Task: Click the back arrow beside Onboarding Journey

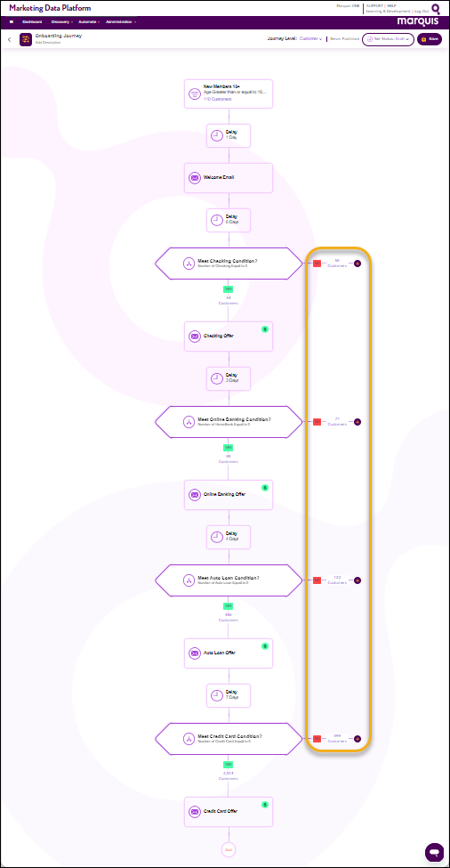Action: (x=10, y=40)
